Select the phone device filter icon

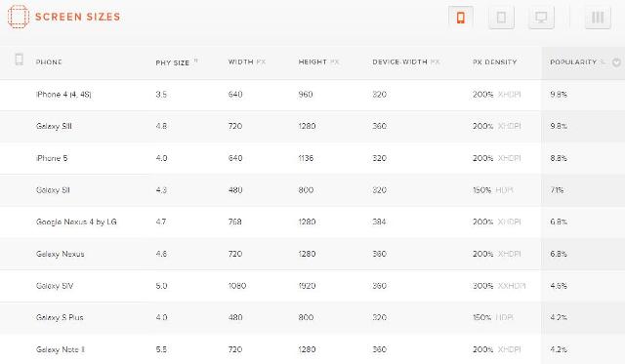[461, 18]
